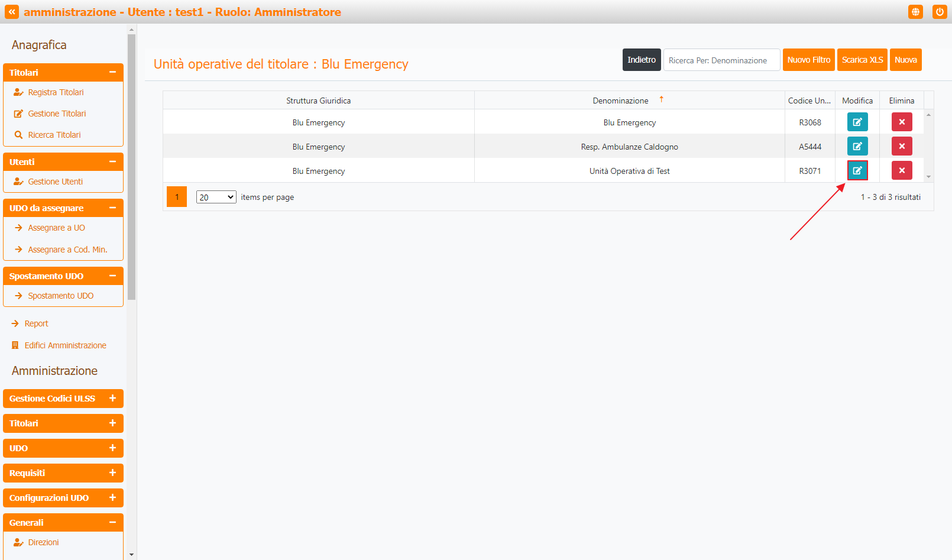The image size is (952, 560).
Task: Click the Nuovo Filtro button
Action: (808, 60)
